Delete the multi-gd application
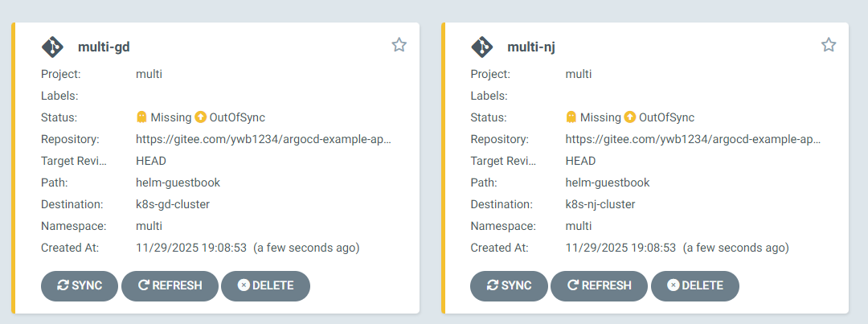 pyautogui.click(x=265, y=285)
